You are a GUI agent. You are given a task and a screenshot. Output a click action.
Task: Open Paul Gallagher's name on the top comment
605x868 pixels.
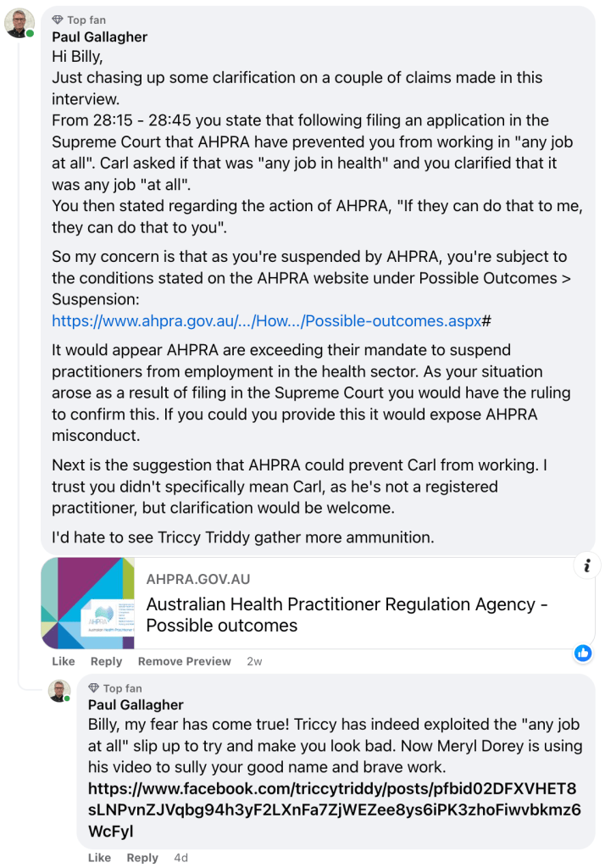click(100, 36)
